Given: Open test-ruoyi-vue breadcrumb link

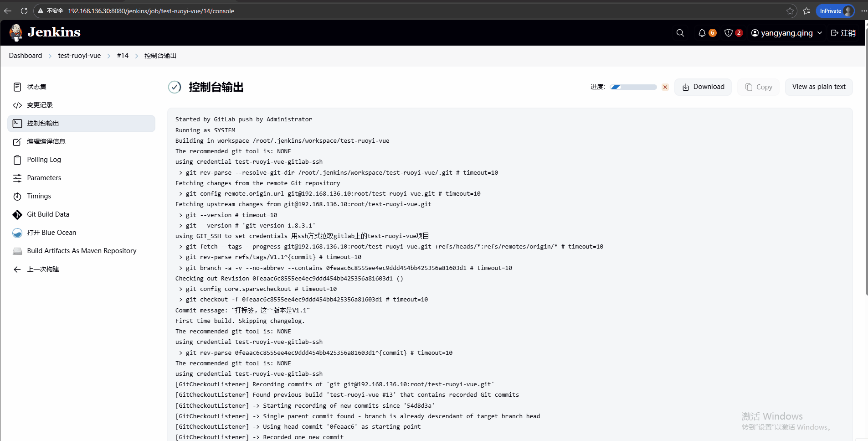Looking at the screenshot, I should (x=79, y=56).
